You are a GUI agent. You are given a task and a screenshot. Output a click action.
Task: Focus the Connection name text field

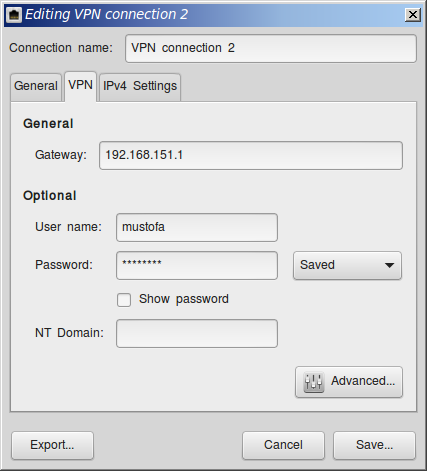(271, 48)
